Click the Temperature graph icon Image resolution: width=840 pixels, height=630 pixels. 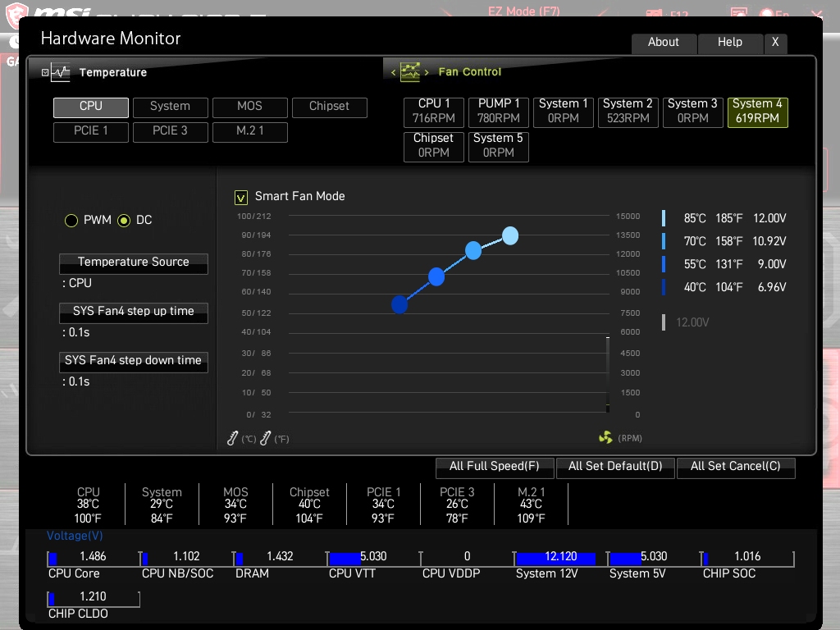coord(61,72)
